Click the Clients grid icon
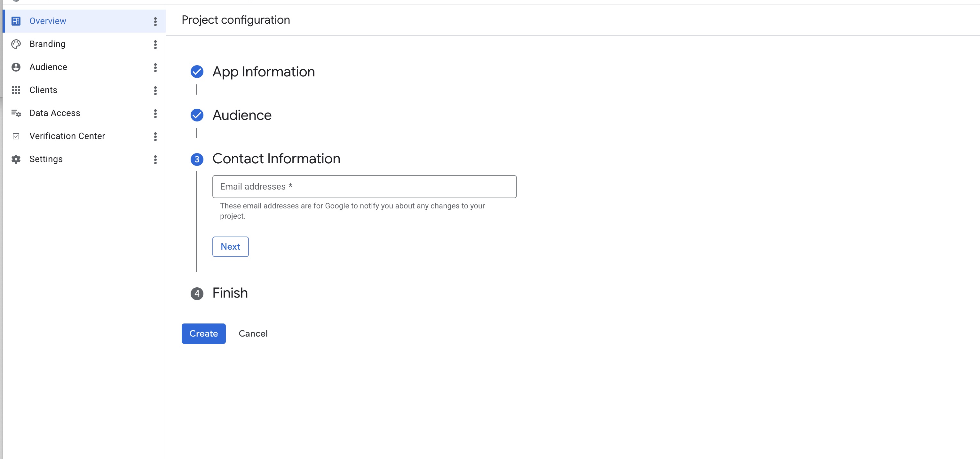The width and height of the screenshot is (980, 459). pyautogui.click(x=16, y=90)
